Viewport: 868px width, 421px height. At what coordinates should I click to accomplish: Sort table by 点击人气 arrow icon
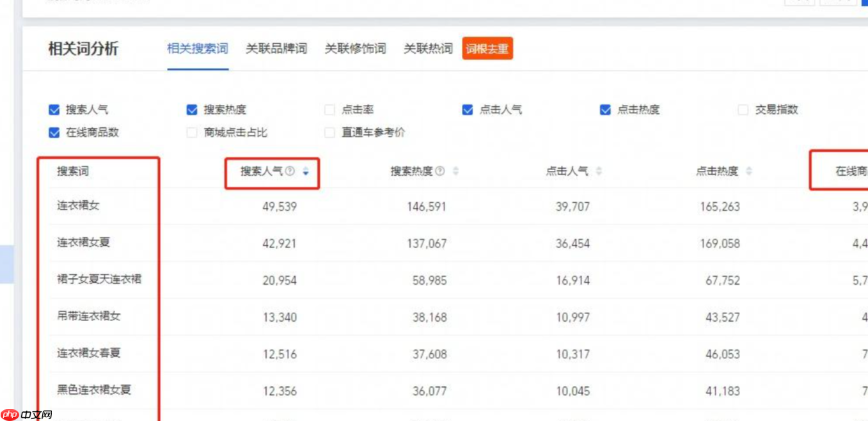(x=599, y=171)
